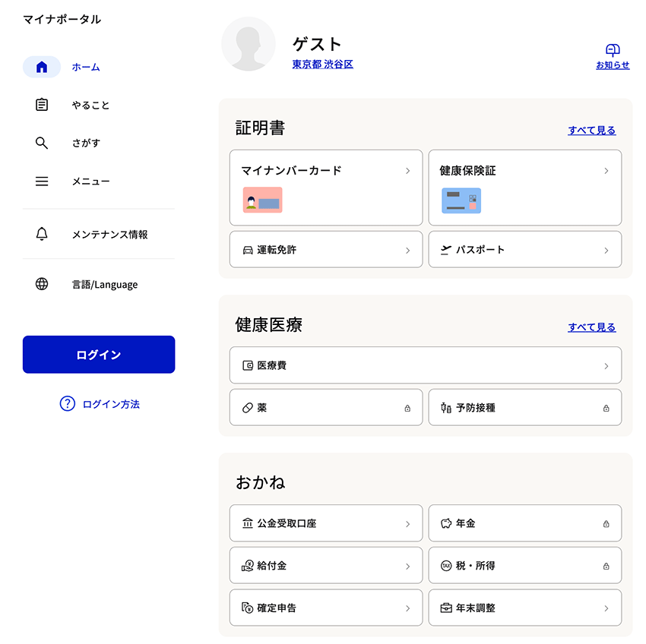This screenshot has width=646, height=644.
Task: Open notifications via the お知らせ icon
Action: coord(613,49)
